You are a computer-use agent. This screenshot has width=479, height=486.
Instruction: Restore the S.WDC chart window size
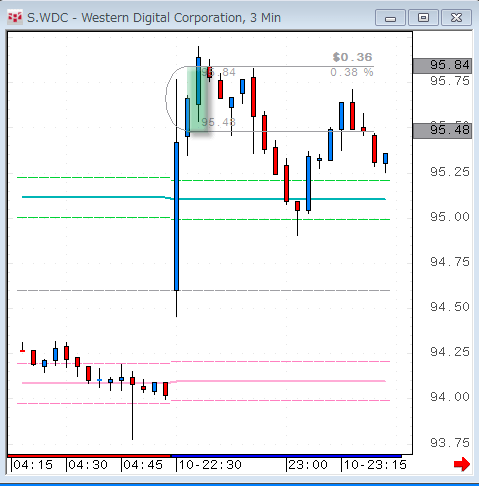(423, 18)
